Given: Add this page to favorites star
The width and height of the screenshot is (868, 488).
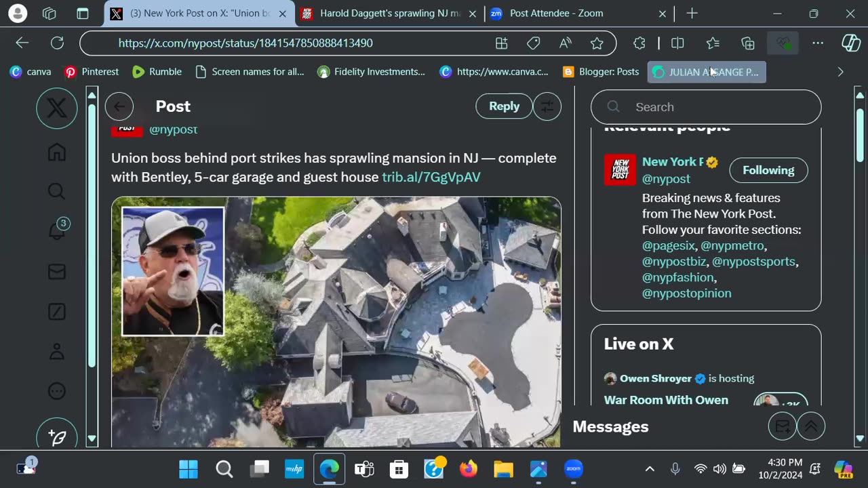Looking at the screenshot, I should (x=597, y=43).
